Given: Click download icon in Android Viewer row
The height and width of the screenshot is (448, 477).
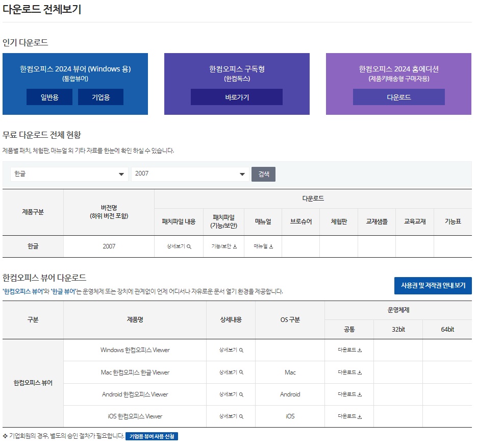Looking at the screenshot, I should [x=360, y=395].
